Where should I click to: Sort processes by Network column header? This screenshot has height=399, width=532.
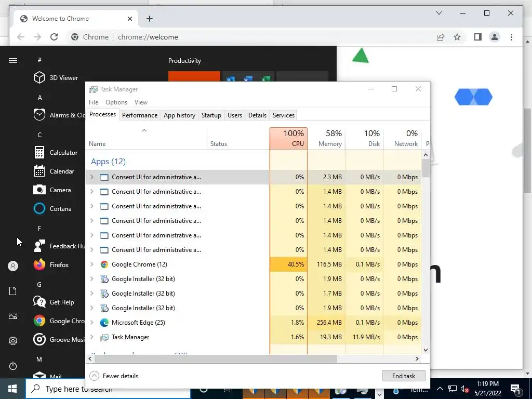(403, 138)
